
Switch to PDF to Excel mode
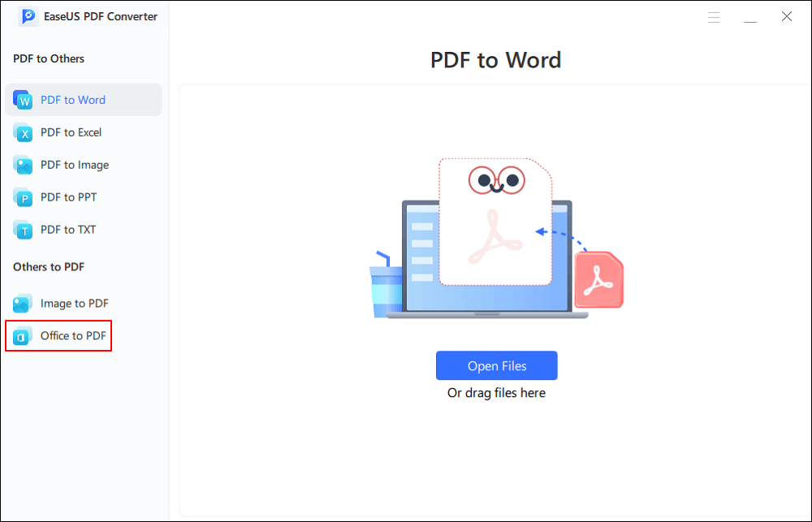[71, 132]
